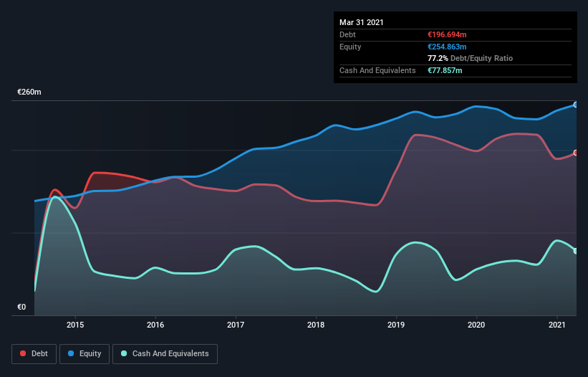Click the 2019 x-axis label
The width and height of the screenshot is (588, 377).
396,325
